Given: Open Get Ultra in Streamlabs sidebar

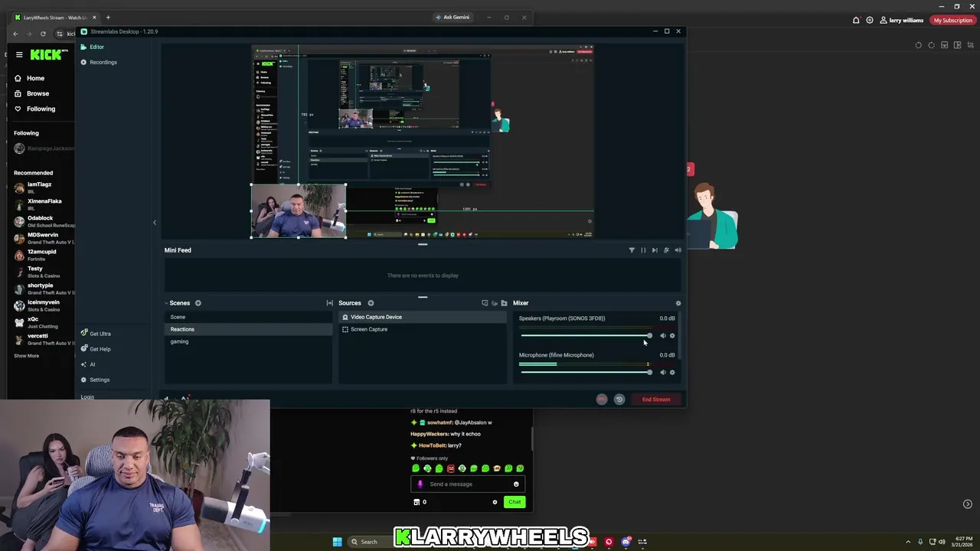Looking at the screenshot, I should pos(96,334).
